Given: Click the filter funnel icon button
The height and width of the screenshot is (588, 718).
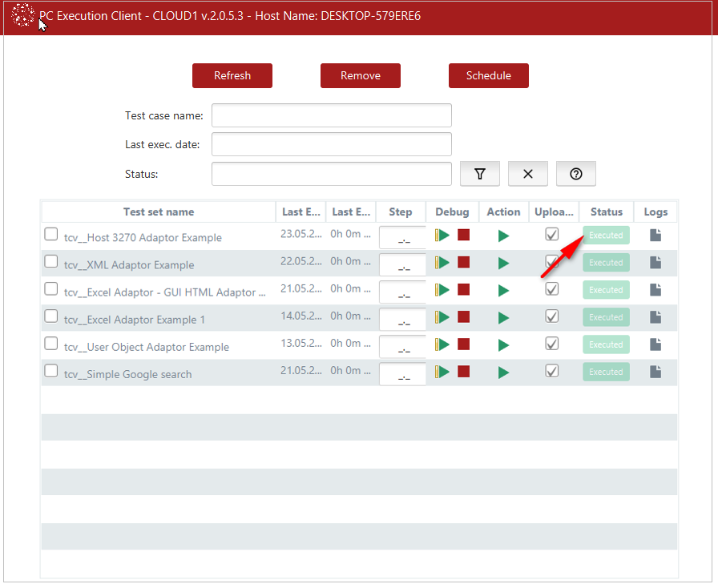Looking at the screenshot, I should coord(480,174).
